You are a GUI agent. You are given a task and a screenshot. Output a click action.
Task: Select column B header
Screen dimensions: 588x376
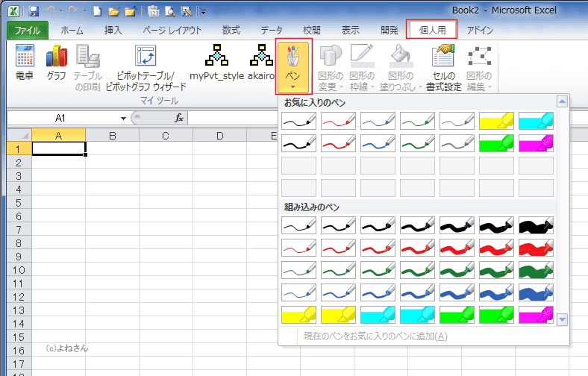coord(112,135)
